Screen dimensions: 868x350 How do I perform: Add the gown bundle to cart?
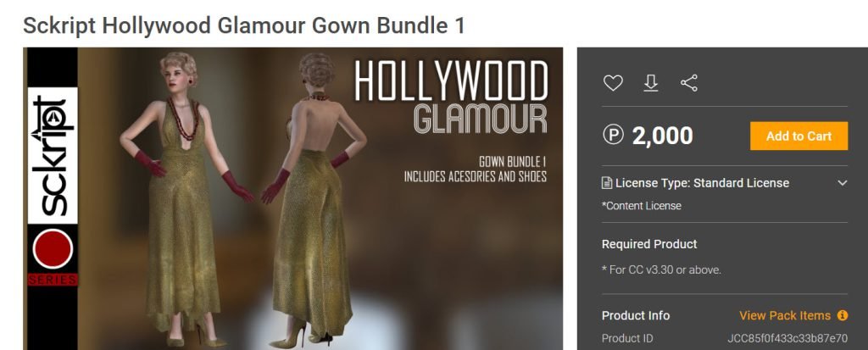pyautogui.click(x=798, y=136)
